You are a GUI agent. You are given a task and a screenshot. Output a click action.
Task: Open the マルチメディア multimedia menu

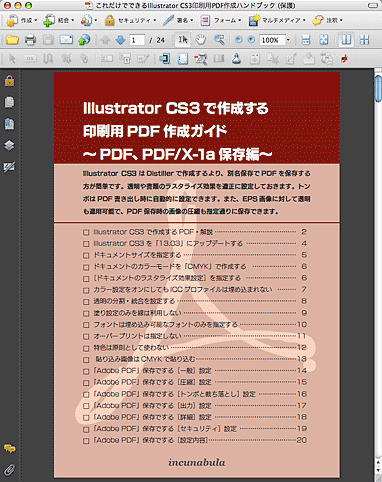pyautogui.click(x=277, y=21)
